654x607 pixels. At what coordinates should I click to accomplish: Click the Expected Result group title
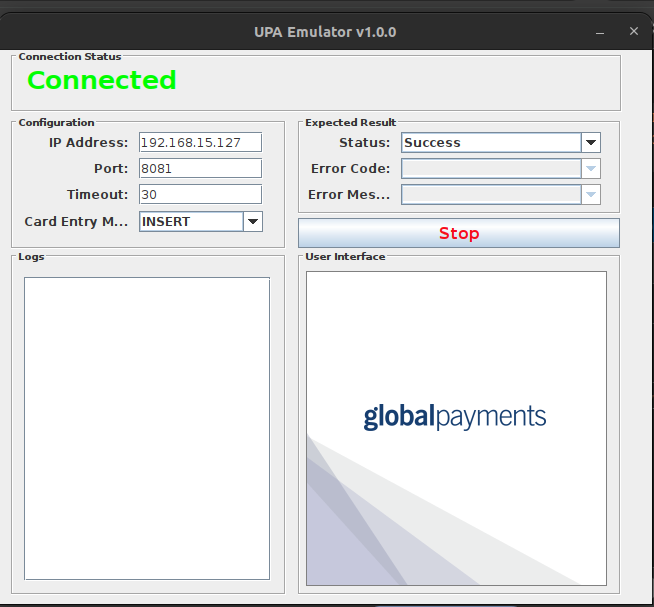click(x=350, y=123)
